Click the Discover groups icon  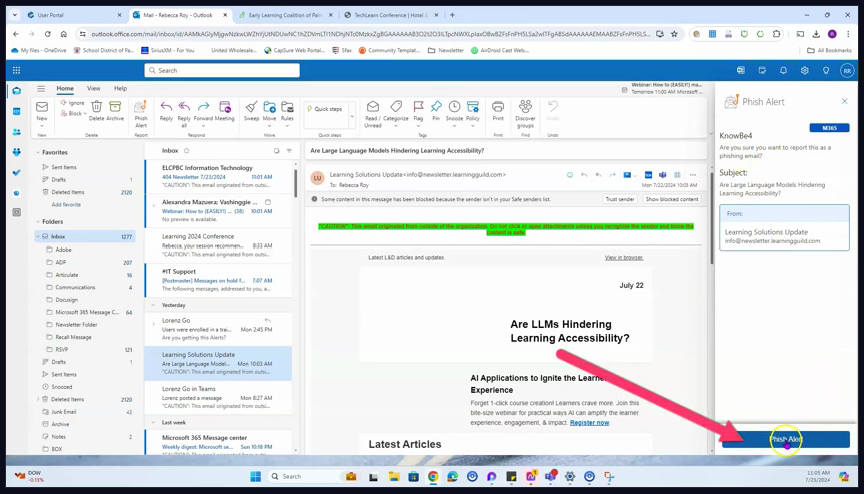pos(525,106)
